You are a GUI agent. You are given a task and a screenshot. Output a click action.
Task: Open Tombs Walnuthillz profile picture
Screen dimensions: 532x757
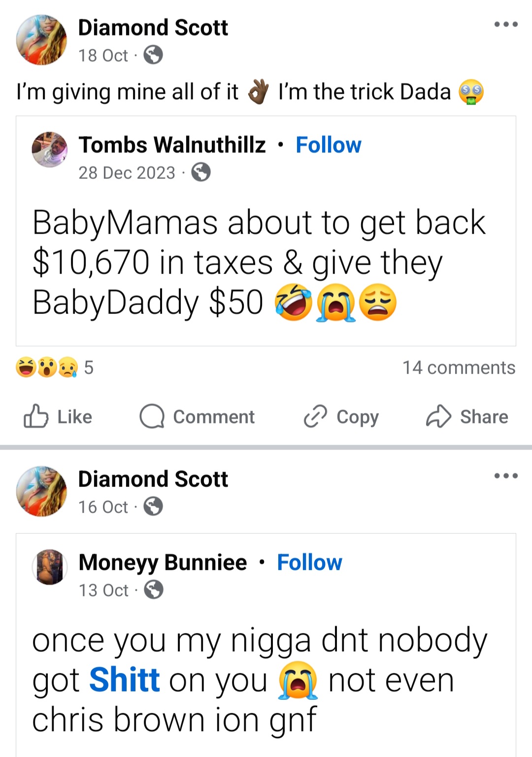[49, 149]
